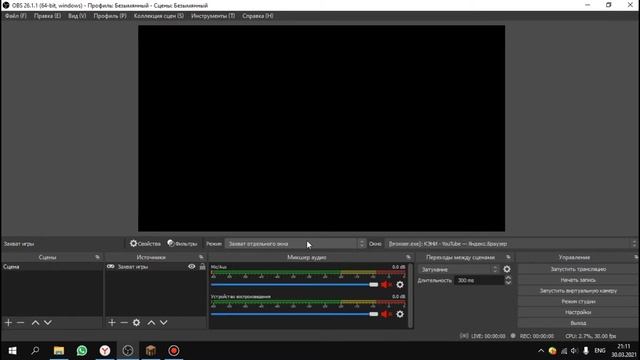640x360 pixels.
Task: Add a source with plus in Источники
Action: [x=112, y=322]
